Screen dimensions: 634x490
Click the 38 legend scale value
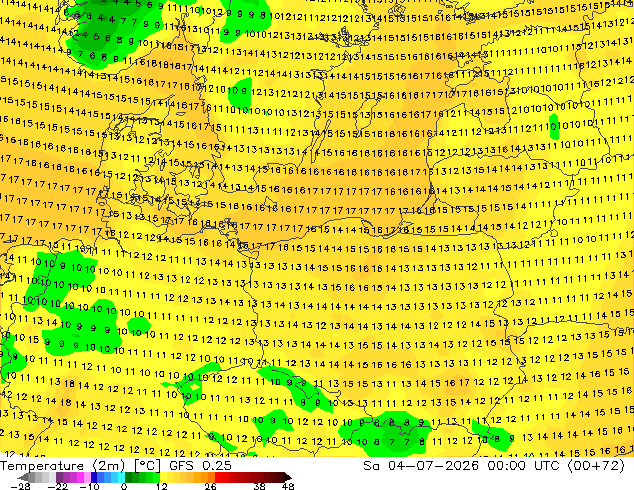point(260,486)
